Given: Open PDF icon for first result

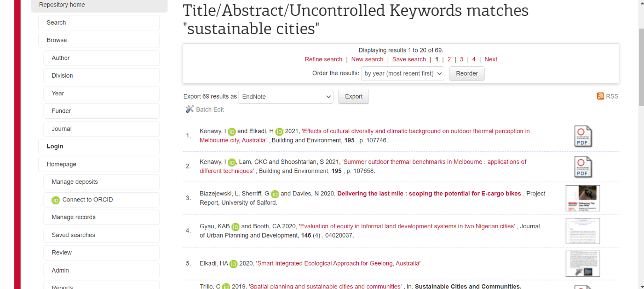Looking at the screenshot, I should coord(583,136).
